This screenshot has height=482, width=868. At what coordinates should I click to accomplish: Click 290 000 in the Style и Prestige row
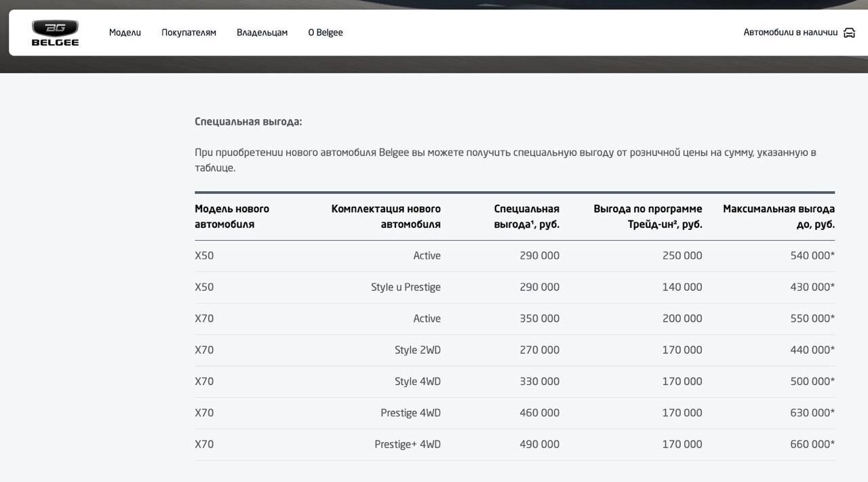coord(540,287)
